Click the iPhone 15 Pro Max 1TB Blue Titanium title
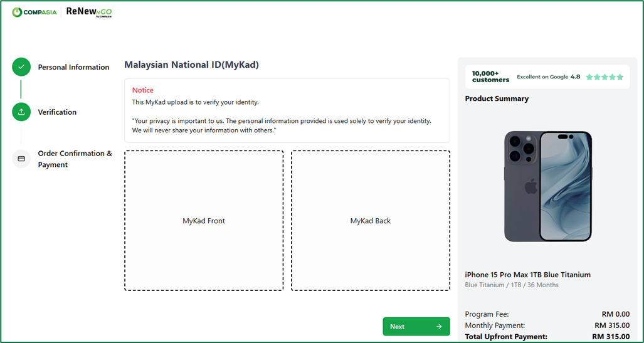Viewport: 644px width, 343px height. coord(528,275)
